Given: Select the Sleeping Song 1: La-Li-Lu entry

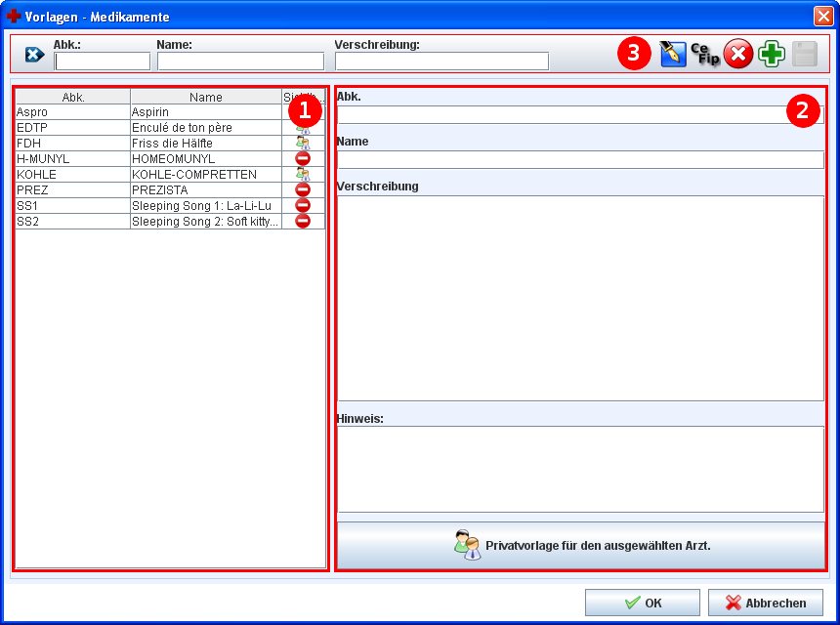Looking at the screenshot, I should tap(205, 205).
